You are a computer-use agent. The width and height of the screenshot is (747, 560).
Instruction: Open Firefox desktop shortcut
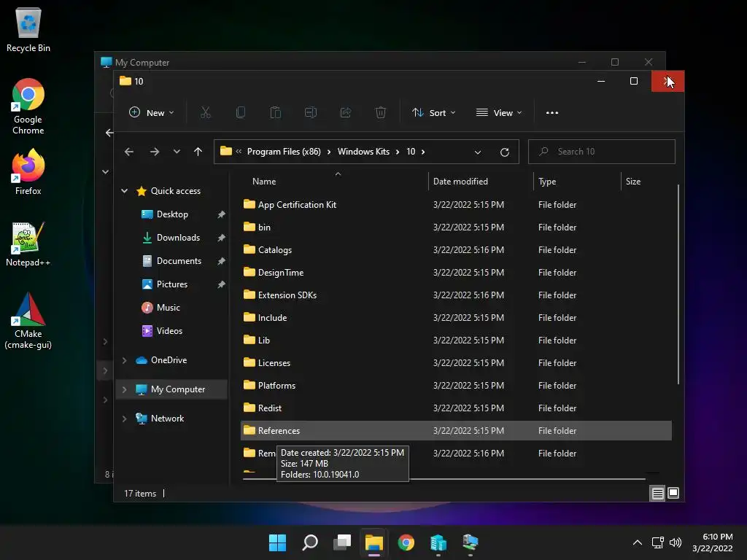point(28,172)
